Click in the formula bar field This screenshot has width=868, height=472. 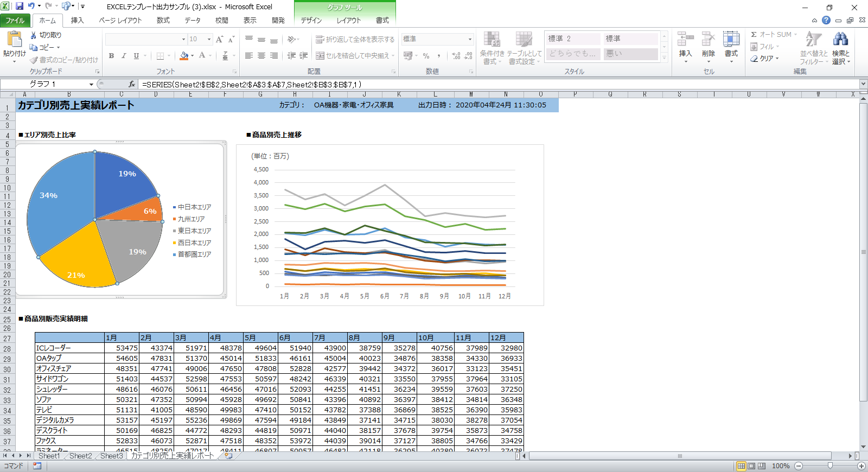499,84
